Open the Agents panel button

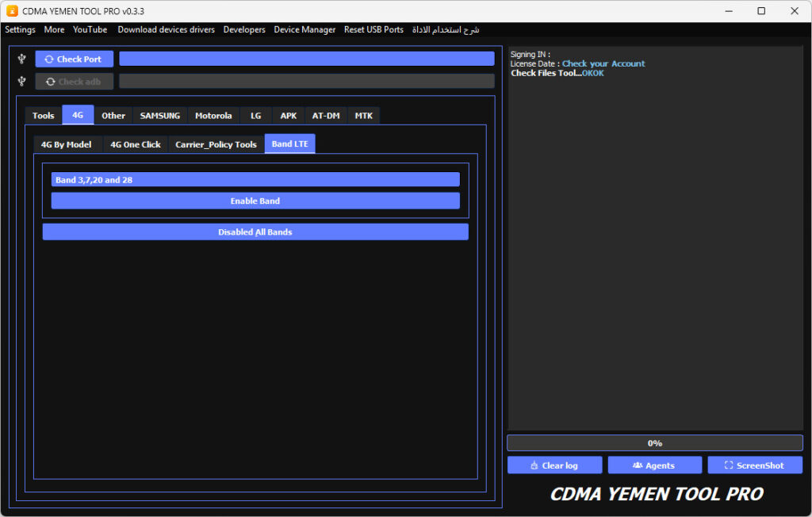[x=654, y=465]
